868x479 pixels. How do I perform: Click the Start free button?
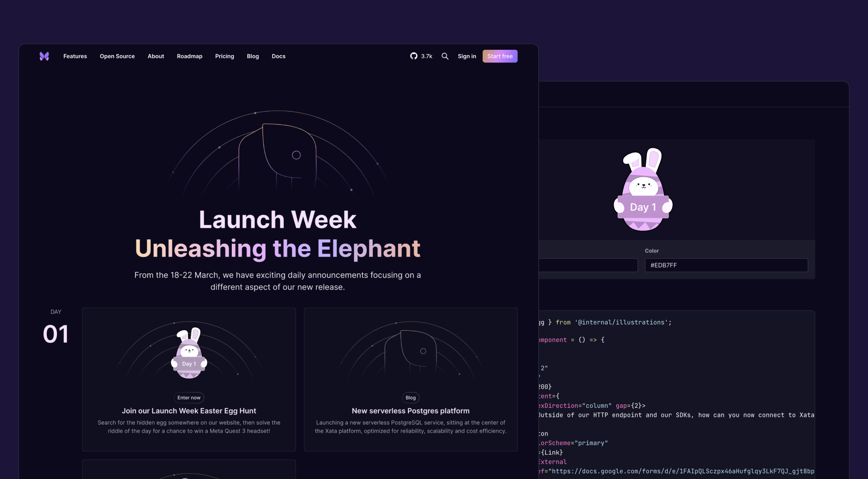tap(500, 56)
